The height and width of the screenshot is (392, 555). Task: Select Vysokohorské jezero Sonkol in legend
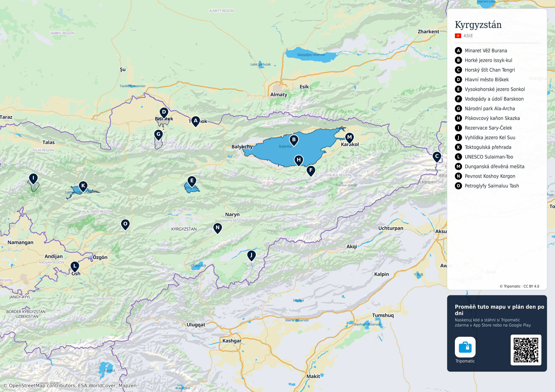click(490, 89)
